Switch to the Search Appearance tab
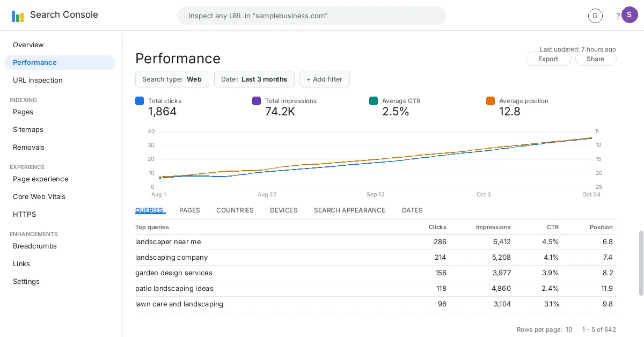Viewport: 644px width, 337px height. pyautogui.click(x=350, y=210)
